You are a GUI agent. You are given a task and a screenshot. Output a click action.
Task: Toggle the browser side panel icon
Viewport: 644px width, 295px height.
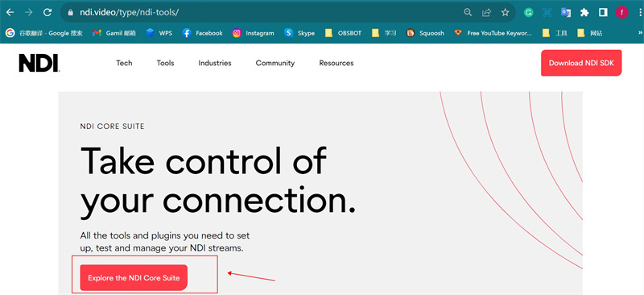tap(603, 12)
